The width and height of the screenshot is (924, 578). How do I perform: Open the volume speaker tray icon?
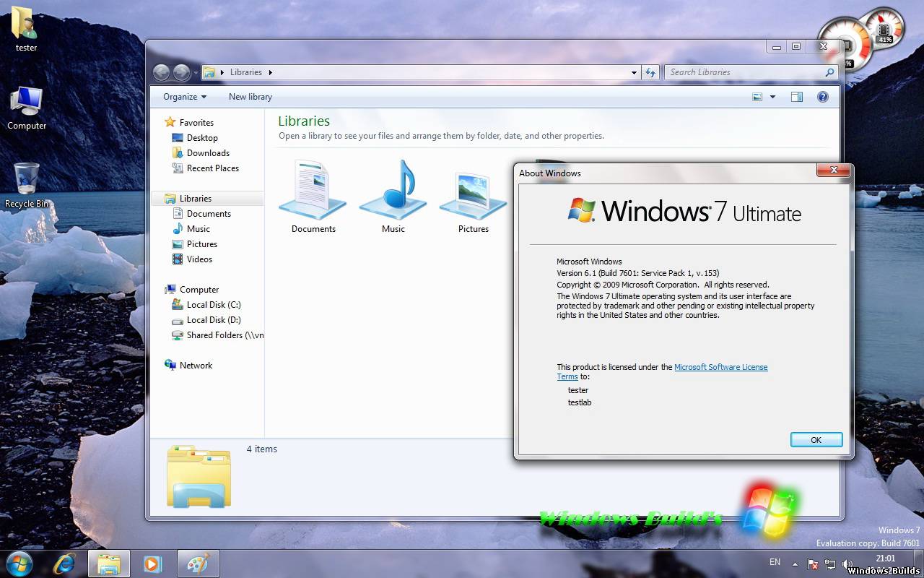point(847,564)
